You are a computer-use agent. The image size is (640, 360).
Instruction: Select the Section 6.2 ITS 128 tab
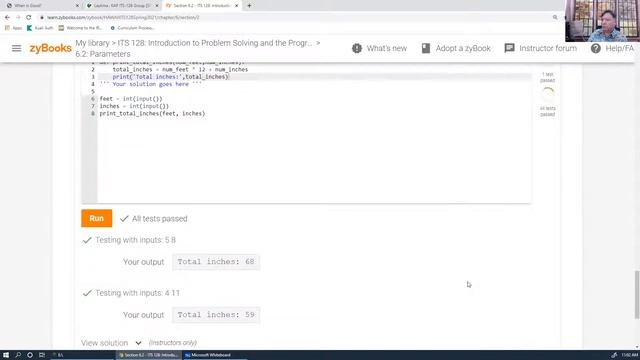pos(202,6)
